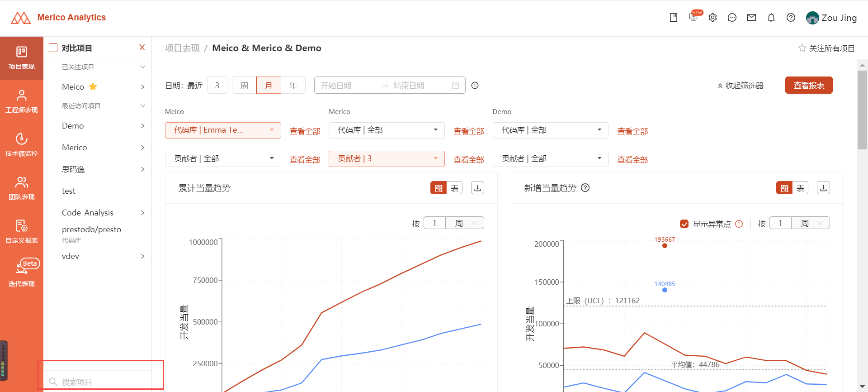Screen dimensions: 868x392
Task: Expand the 思码逸 project chevron
Action: click(x=142, y=169)
